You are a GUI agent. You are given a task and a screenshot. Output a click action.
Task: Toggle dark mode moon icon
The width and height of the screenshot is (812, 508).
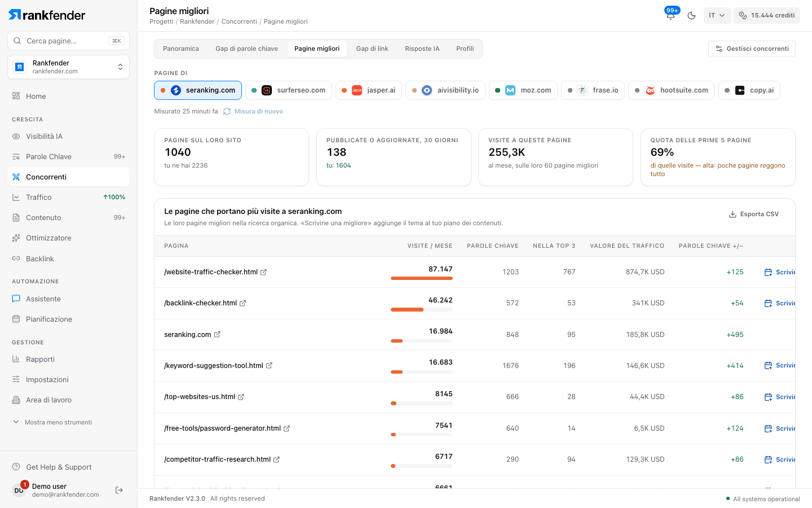(692, 15)
